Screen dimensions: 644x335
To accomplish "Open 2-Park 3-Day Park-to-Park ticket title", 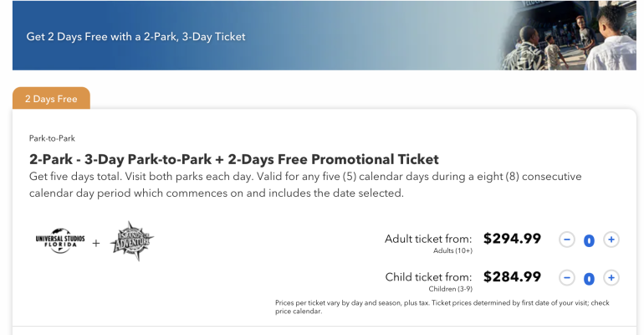I will tap(234, 159).
